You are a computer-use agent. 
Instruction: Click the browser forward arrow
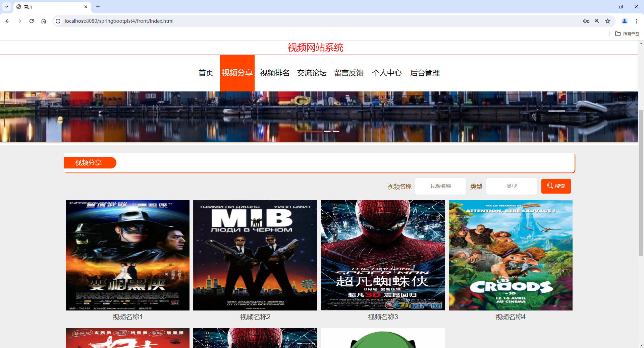(x=19, y=21)
